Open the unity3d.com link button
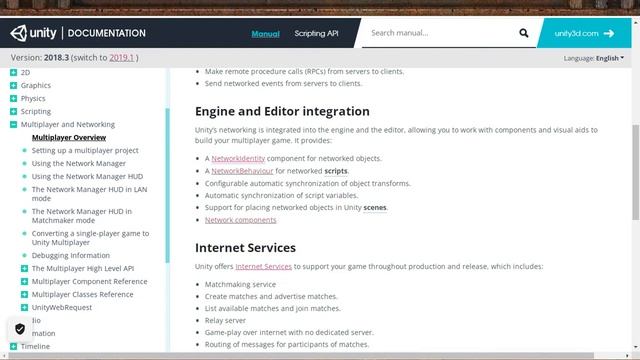This screenshot has width=640, height=360. point(584,33)
